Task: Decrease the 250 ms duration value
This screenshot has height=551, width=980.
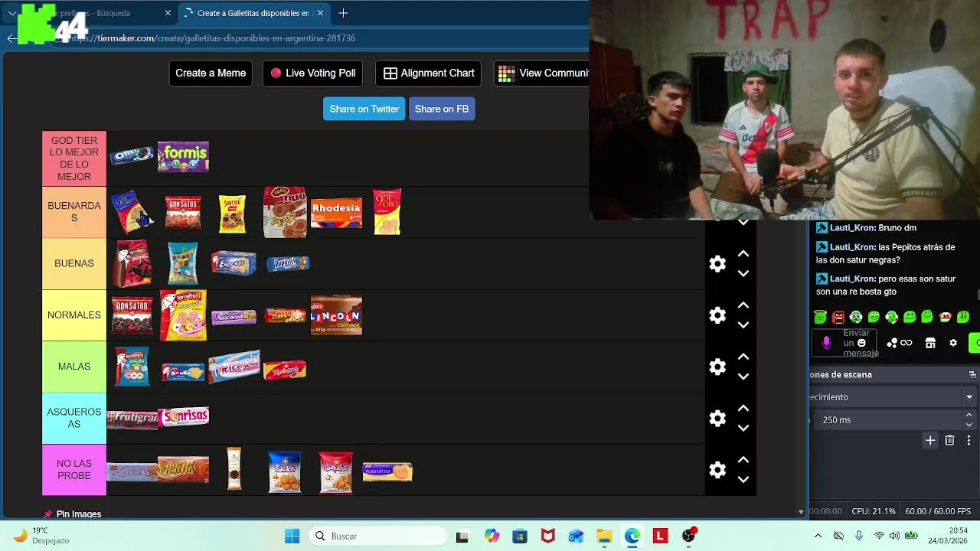Action: pos(969,425)
